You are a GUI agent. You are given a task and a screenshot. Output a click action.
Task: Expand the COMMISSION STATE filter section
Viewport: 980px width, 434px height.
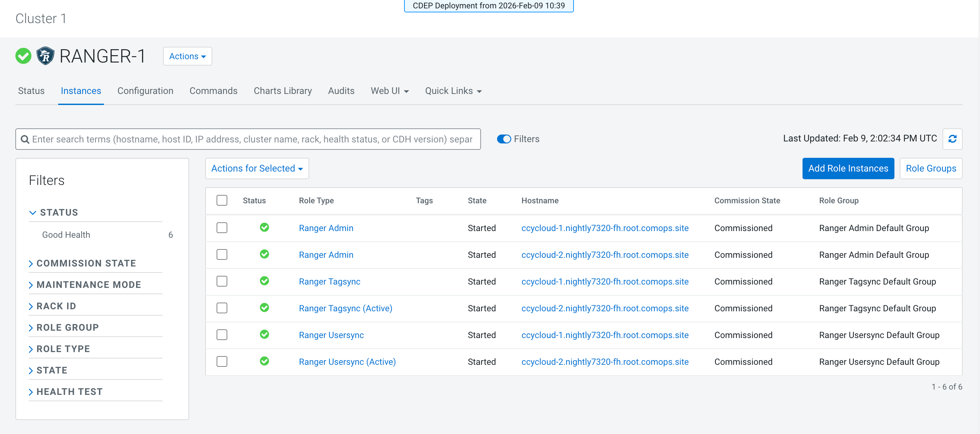86,263
